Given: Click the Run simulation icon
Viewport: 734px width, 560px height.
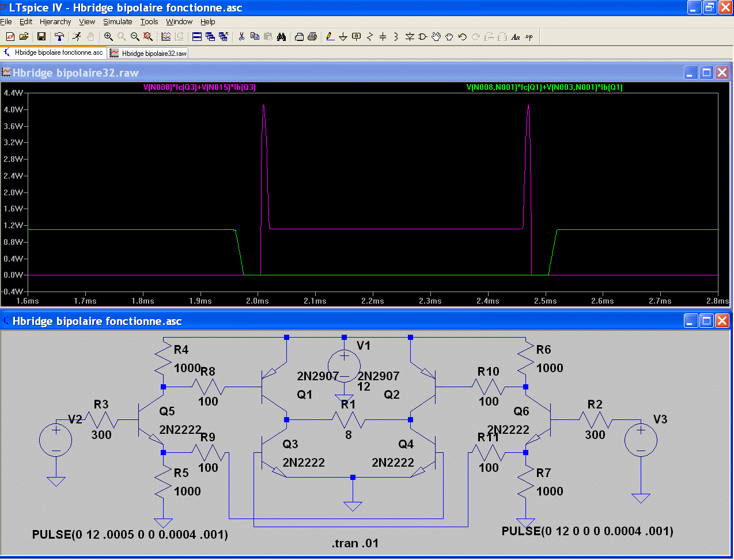Looking at the screenshot, I should click(77, 36).
